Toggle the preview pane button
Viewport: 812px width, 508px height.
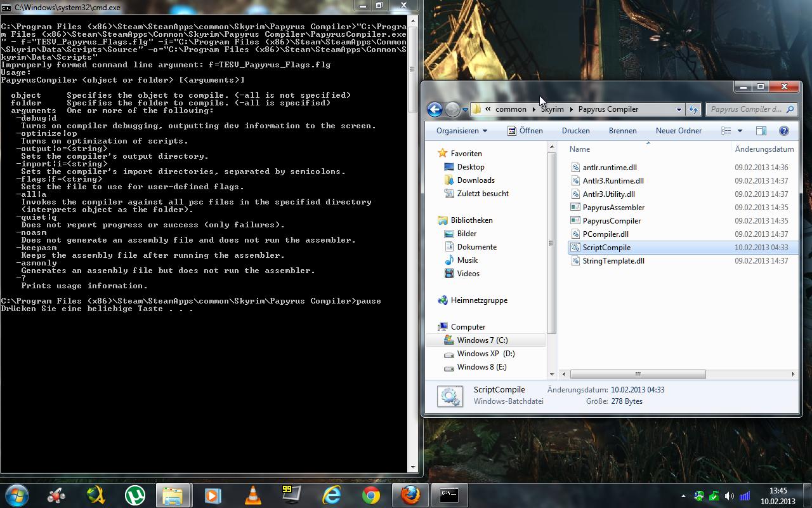[761, 131]
